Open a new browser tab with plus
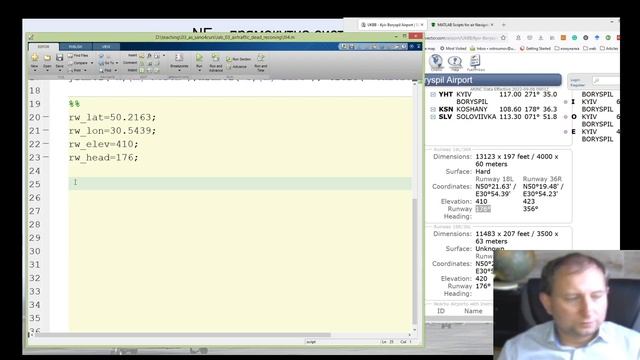This screenshot has height=360, width=640. (x=504, y=25)
